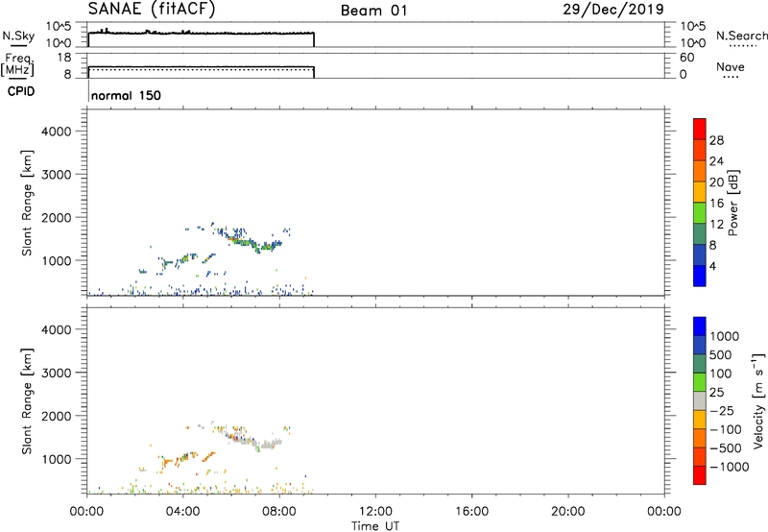Click the Freq. [MHz] axis label
The height and width of the screenshot is (532, 768).
pos(18,64)
